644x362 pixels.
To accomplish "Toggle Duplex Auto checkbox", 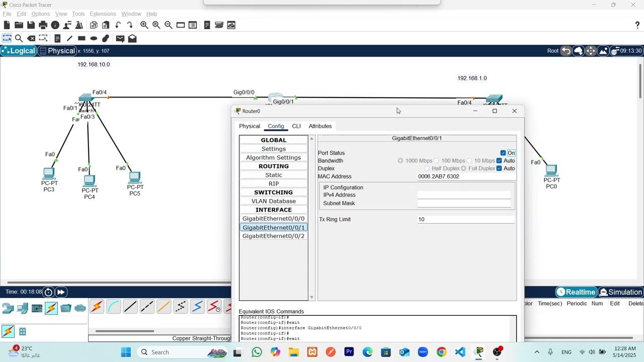I will [x=499, y=168].
